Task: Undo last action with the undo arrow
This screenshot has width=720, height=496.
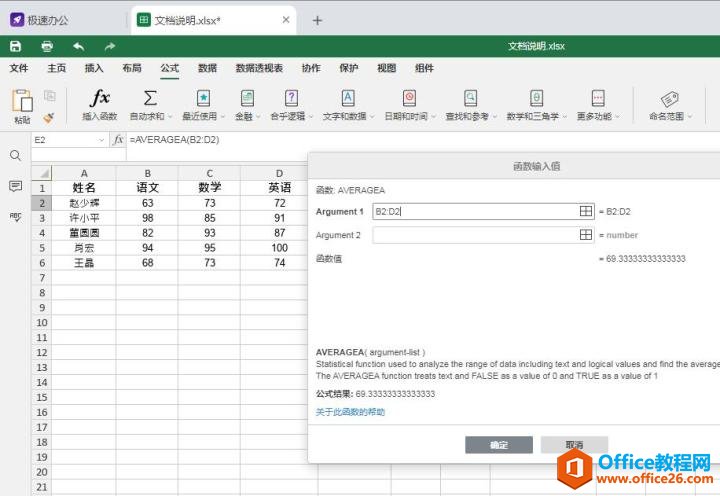Action: pyautogui.click(x=79, y=46)
